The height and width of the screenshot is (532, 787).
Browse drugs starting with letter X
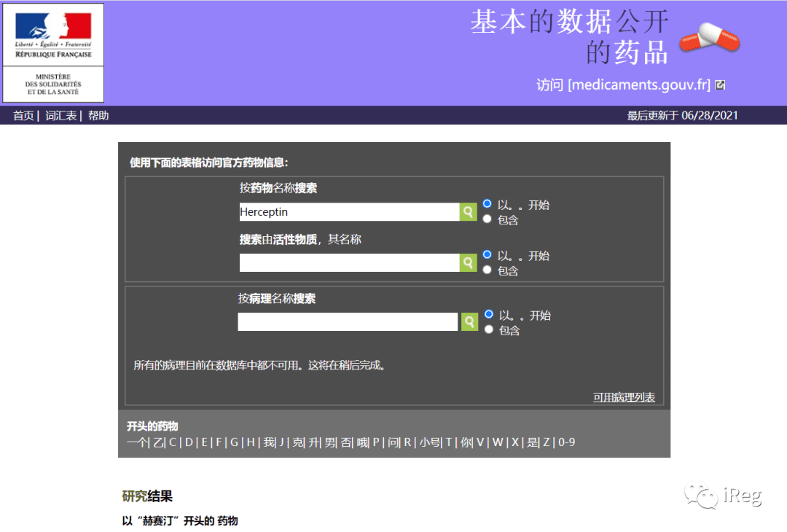click(515, 442)
